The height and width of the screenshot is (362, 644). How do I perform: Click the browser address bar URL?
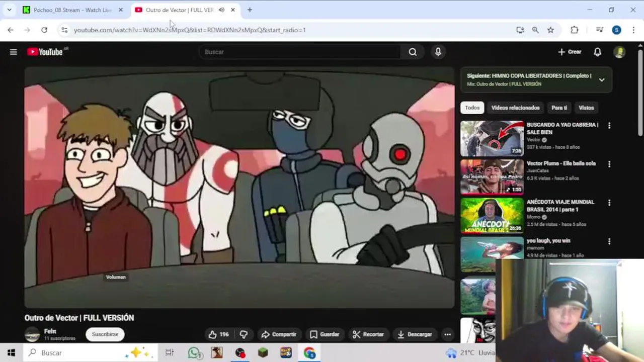pos(190,30)
